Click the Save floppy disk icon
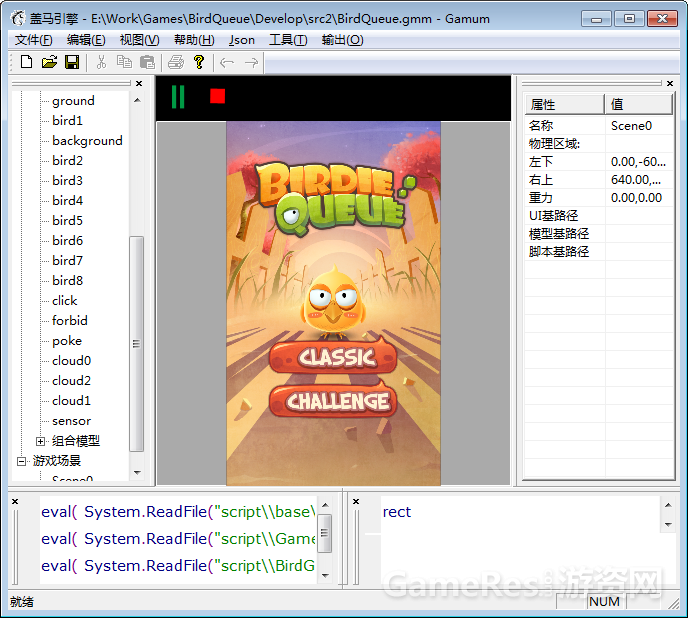 pyautogui.click(x=72, y=63)
